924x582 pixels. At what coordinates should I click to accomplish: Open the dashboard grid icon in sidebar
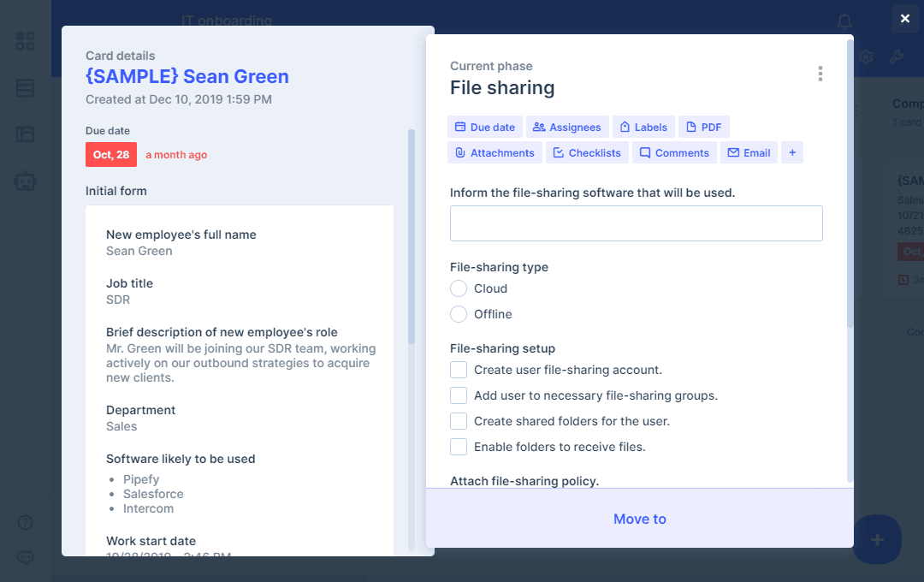click(x=26, y=41)
